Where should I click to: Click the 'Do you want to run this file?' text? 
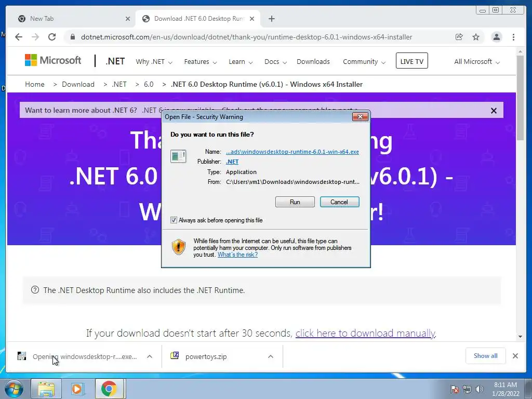coord(212,135)
